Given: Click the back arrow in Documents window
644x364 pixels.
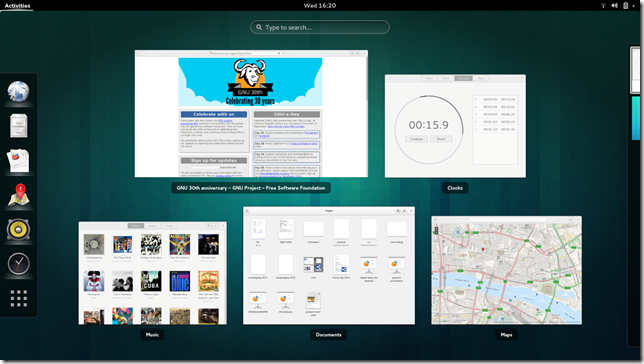Looking at the screenshot, I should (x=247, y=210).
